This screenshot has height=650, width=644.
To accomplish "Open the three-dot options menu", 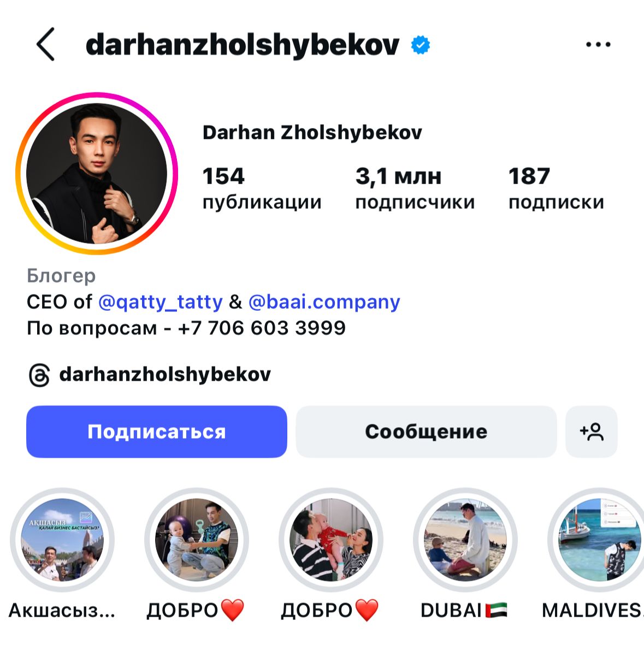I will coord(598,44).
